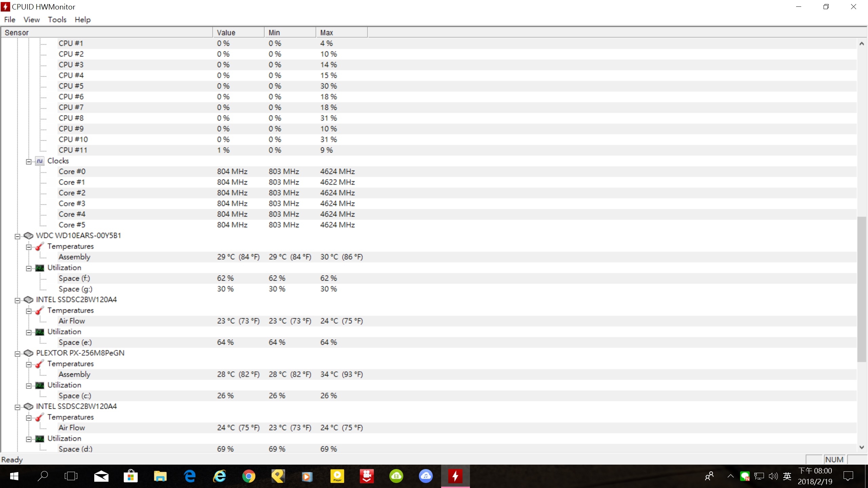
Task: Click the NUM indicator in status bar
Action: tap(834, 460)
